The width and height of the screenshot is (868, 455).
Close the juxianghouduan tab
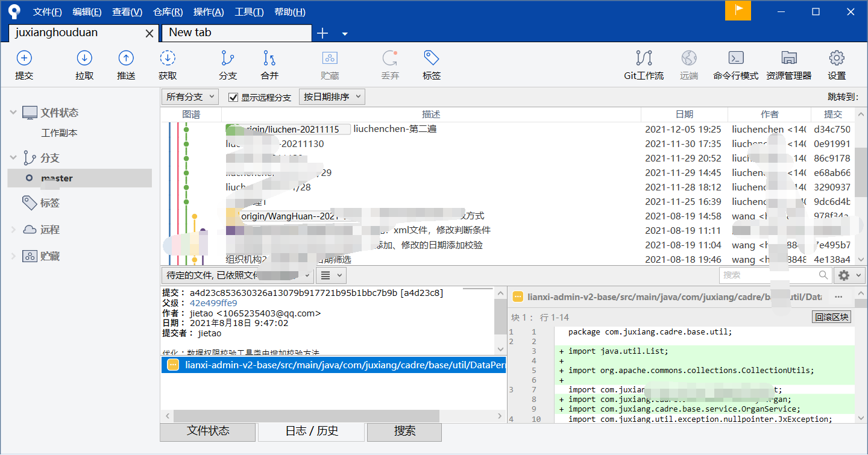coord(149,34)
